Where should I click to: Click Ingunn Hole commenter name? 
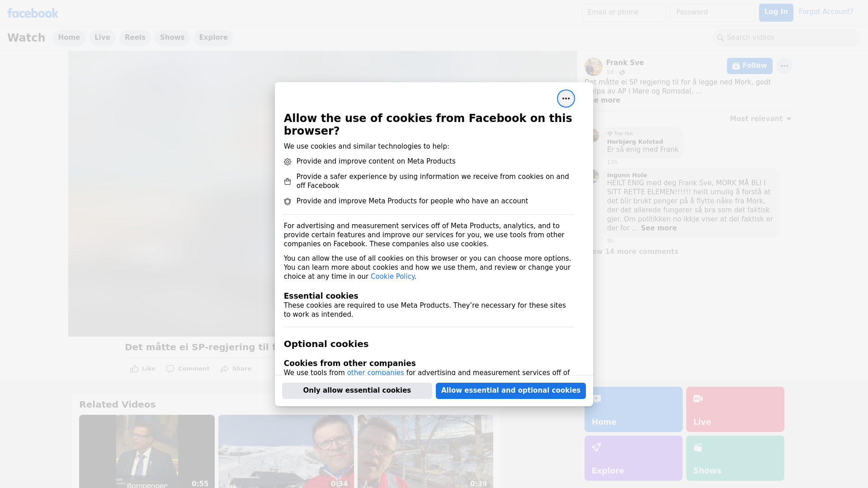pos(627,175)
